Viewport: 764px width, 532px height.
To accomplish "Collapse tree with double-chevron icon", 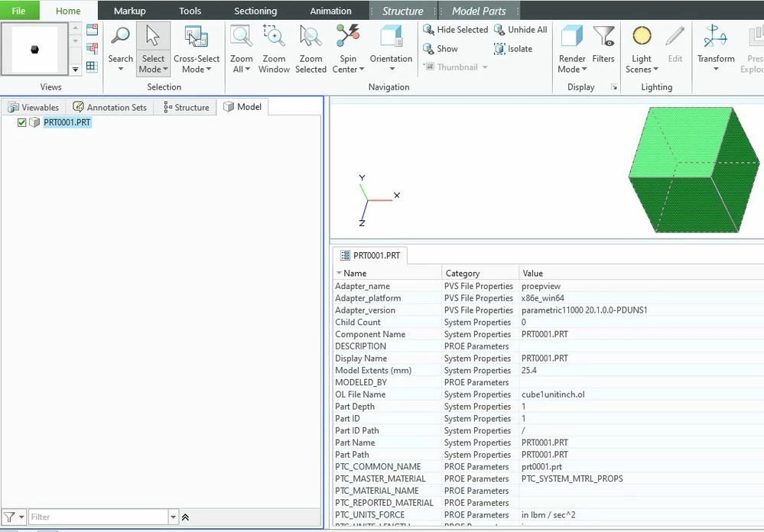I will (x=185, y=517).
